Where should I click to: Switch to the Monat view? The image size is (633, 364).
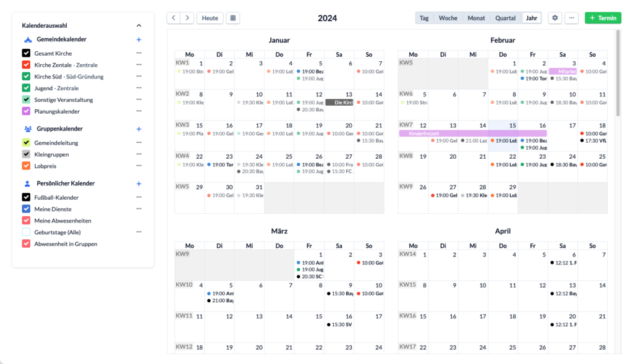pyautogui.click(x=476, y=18)
